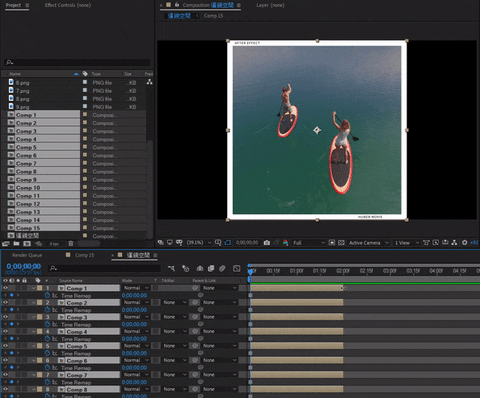Viewport: 480px width, 398px height.
Task: Open project flowchart view icon beside file list
Action: 150,82
